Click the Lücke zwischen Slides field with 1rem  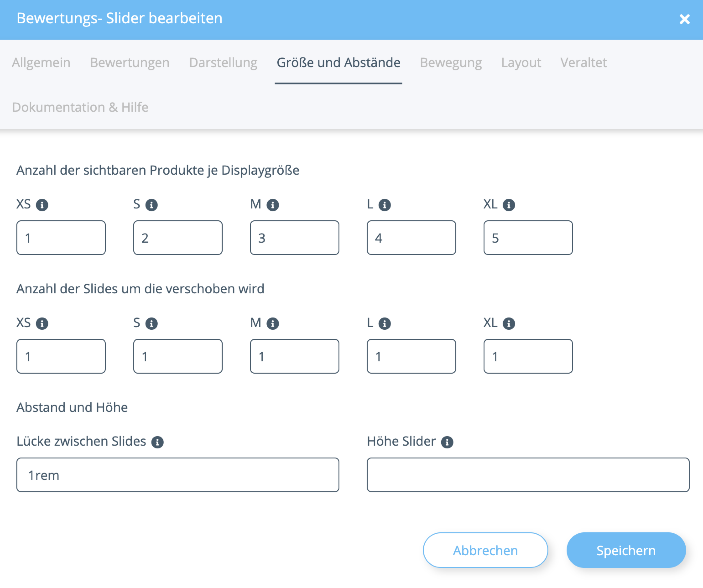(x=177, y=475)
